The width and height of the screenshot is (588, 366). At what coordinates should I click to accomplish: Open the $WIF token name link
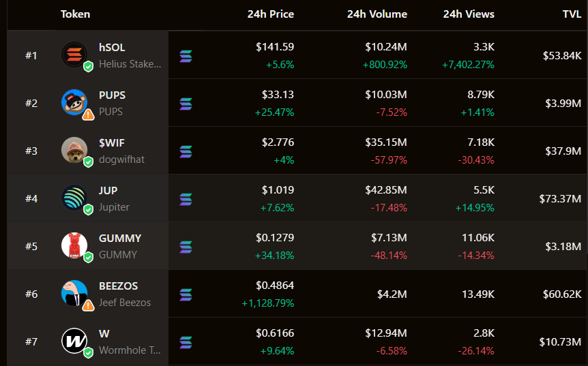click(112, 143)
